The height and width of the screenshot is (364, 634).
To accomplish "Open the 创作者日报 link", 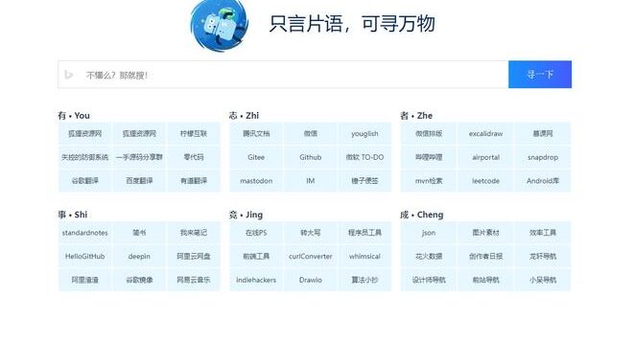I will (485, 256).
